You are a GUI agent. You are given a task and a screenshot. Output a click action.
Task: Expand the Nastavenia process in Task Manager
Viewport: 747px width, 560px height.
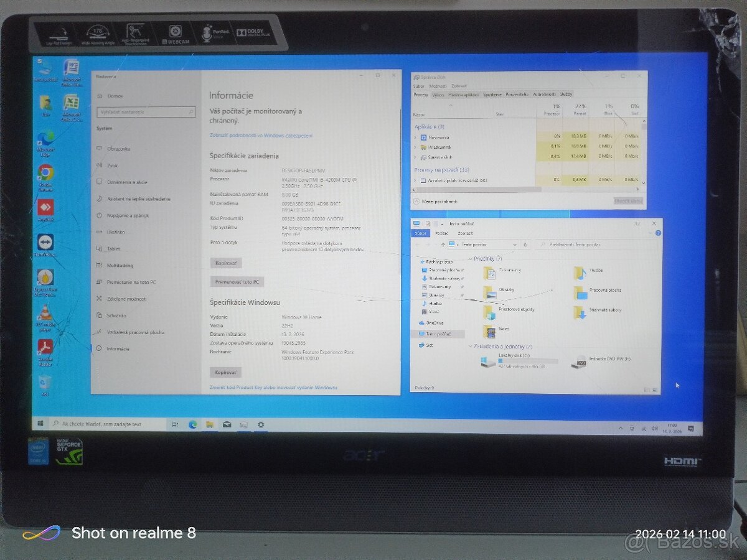pos(416,137)
